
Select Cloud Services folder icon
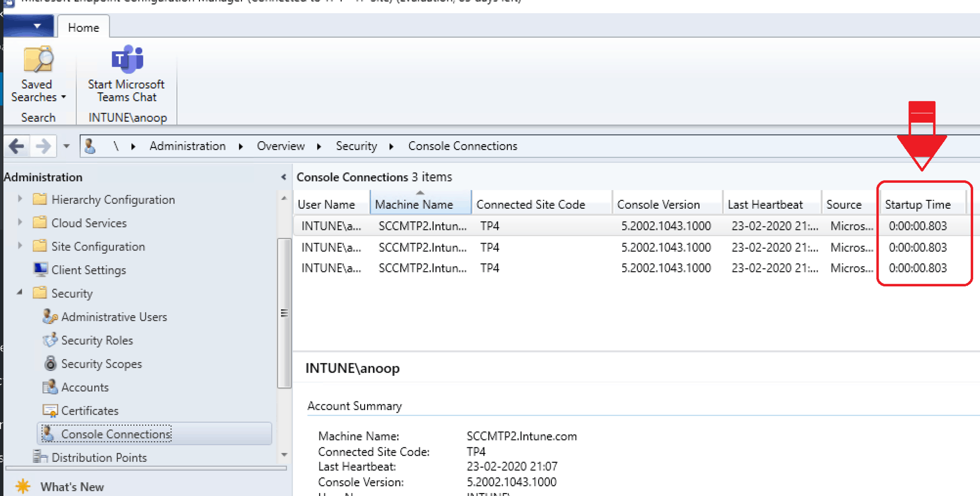point(40,223)
